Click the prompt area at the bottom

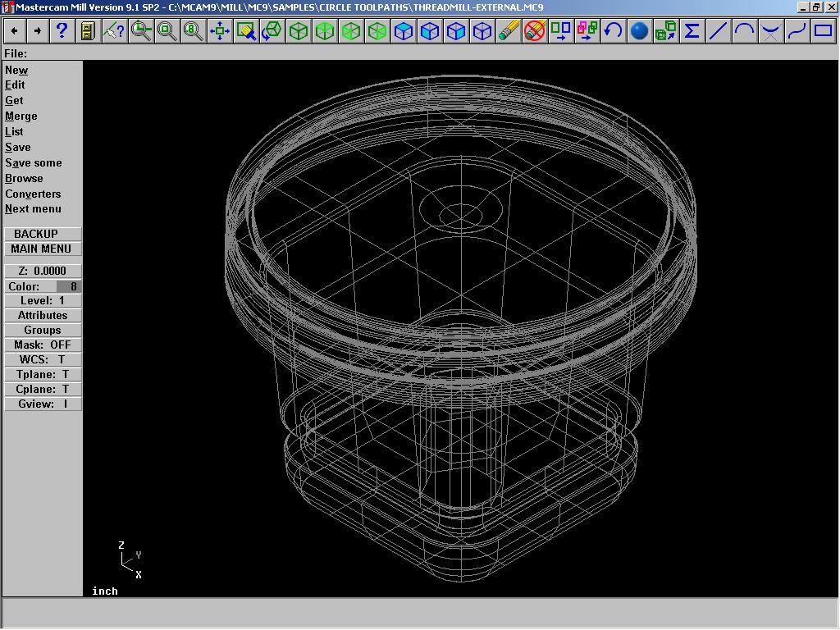pyautogui.click(x=420, y=613)
